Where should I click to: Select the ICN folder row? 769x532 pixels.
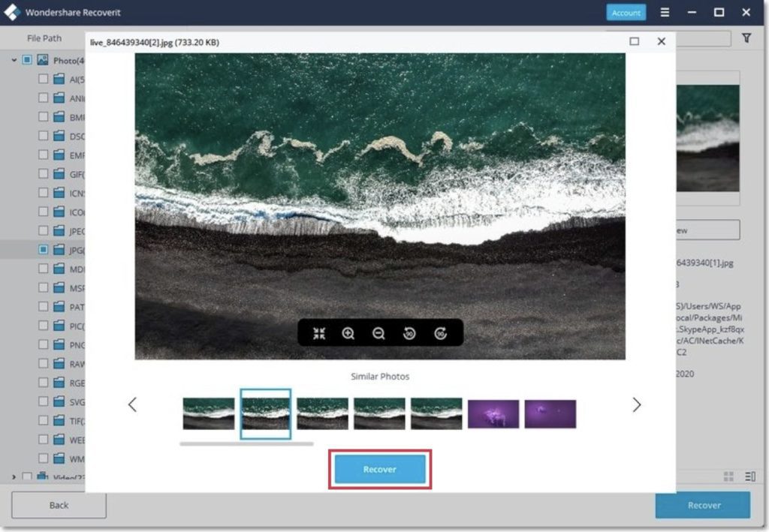click(43, 193)
